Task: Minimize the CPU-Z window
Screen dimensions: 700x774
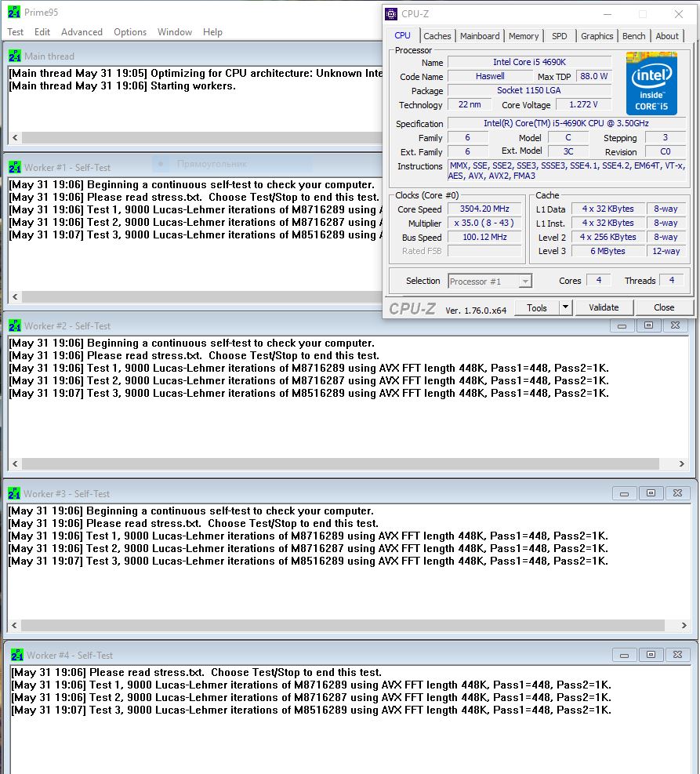Action: coord(608,14)
